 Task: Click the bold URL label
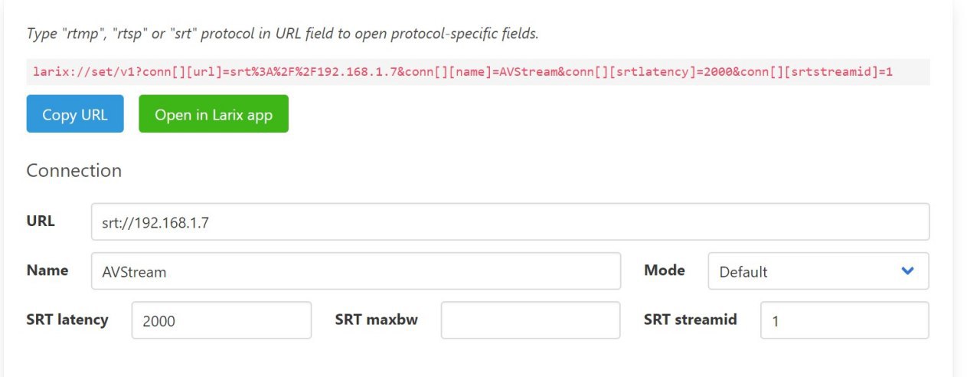click(41, 221)
